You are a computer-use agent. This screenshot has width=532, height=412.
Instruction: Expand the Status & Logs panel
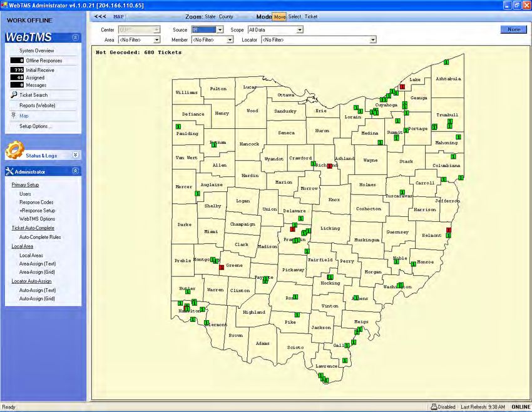coord(76,155)
